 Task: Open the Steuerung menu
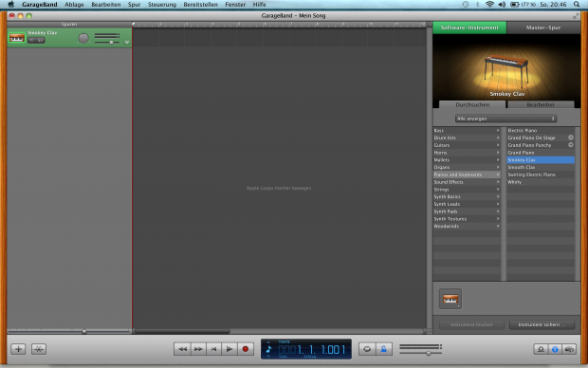[x=161, y=5]
